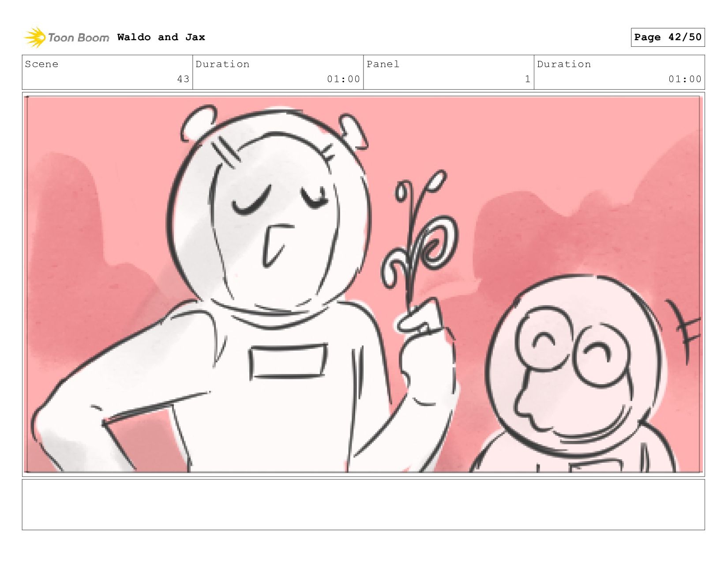This screenshot has width=728, height=563.
Task: Click the scene number 43
Action: click(x=183, y=79)
